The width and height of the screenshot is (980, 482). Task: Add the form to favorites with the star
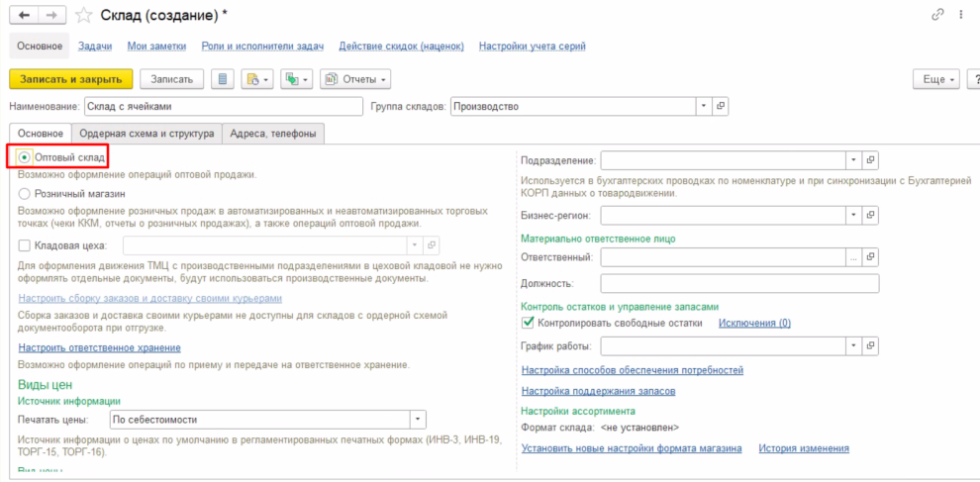tap(84, 15)
